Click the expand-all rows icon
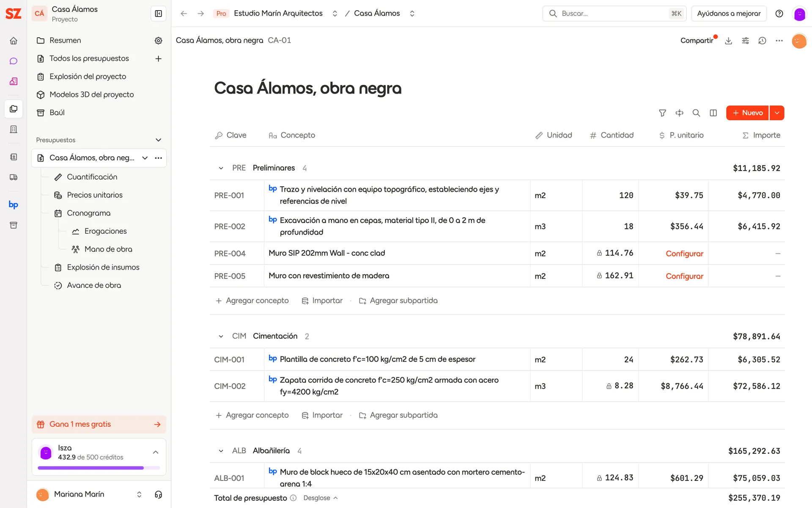Screen dimensions: 812x508 680,113
